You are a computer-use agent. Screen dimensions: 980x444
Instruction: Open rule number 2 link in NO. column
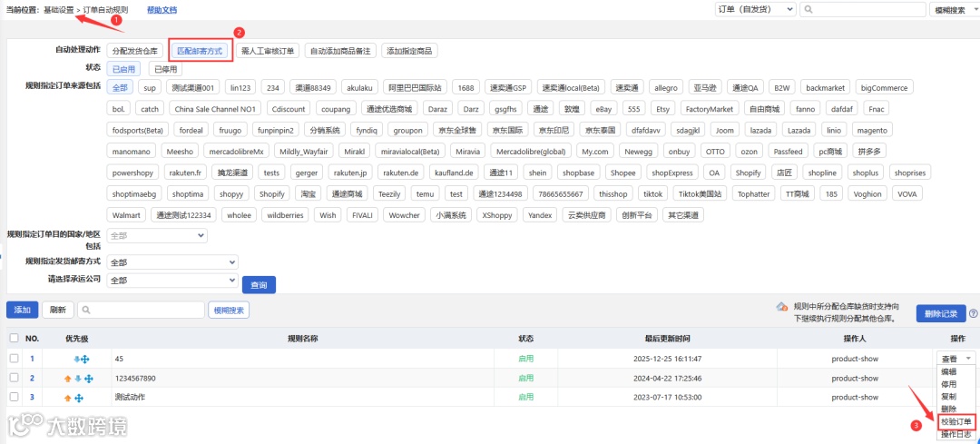[32, 379]
